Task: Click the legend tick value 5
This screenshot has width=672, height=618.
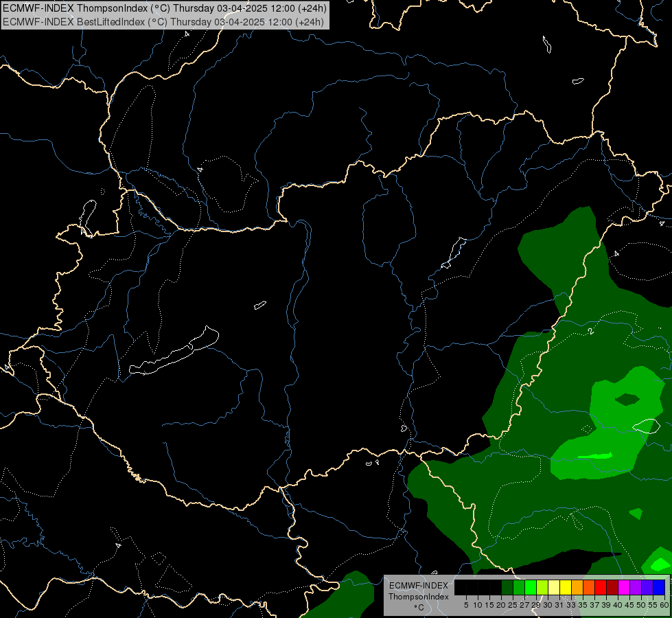Action: (466, 605)
